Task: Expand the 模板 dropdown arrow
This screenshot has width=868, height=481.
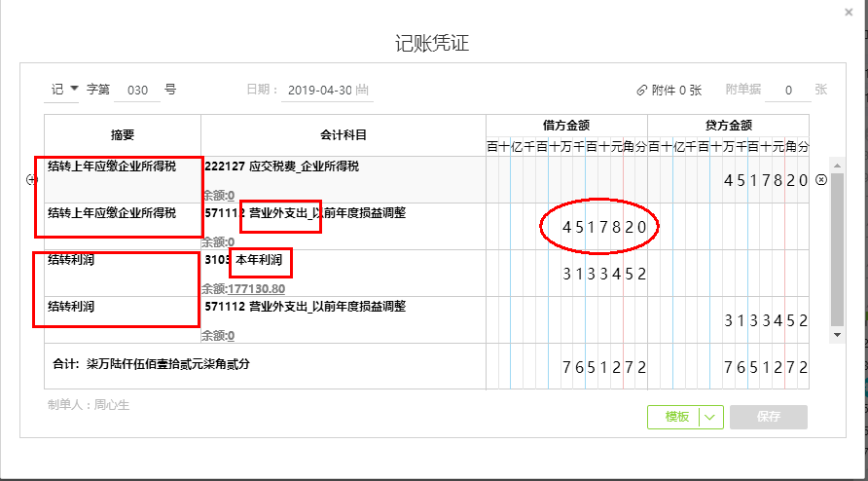Action: (x=712, y=418)
